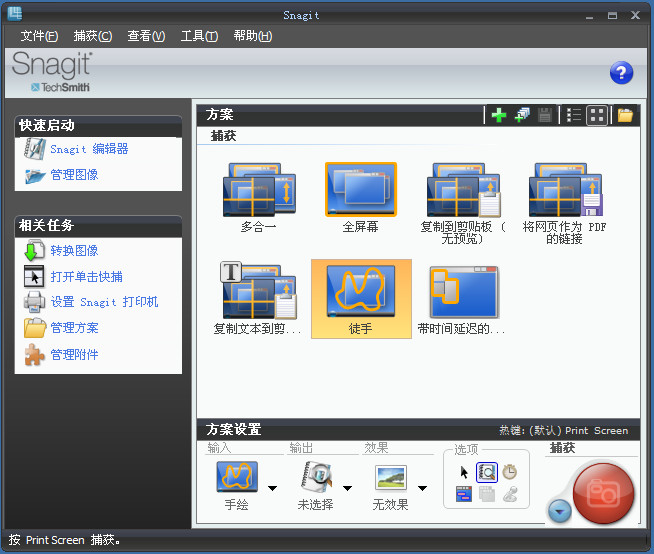Expand the 输入 mode dropdown arrow
This screenshot has width=654, height=554.
tap(272, 488)
